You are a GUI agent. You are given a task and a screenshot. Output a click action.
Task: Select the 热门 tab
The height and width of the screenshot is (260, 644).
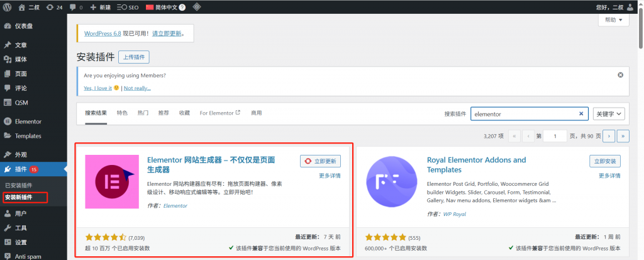pyautogui.click(x=143, y=113)
